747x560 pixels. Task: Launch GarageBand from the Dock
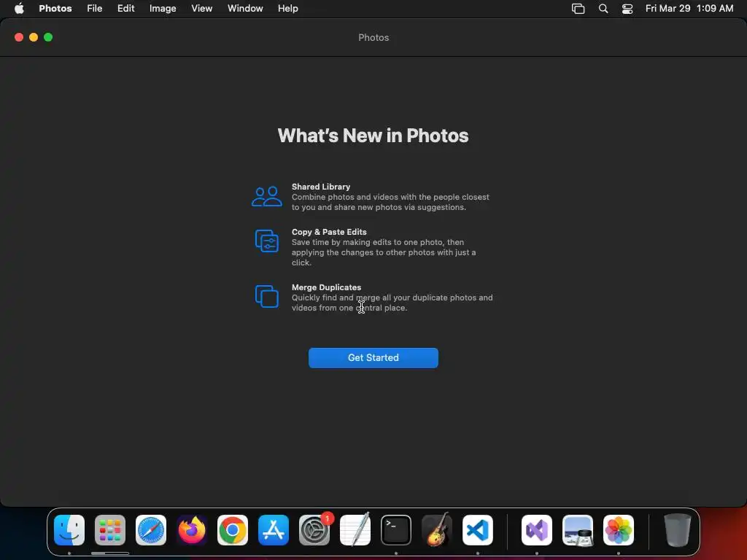(437, 529)
